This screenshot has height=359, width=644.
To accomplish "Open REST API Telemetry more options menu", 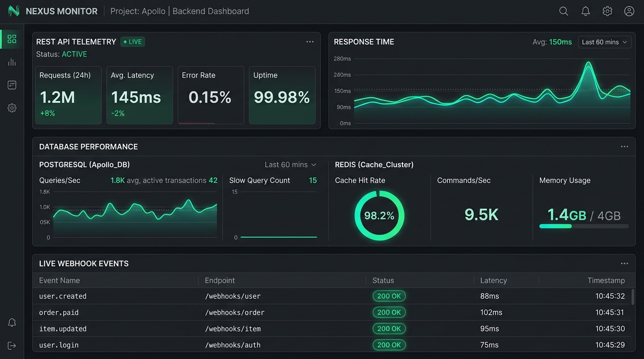I will (x=310, y=42).
